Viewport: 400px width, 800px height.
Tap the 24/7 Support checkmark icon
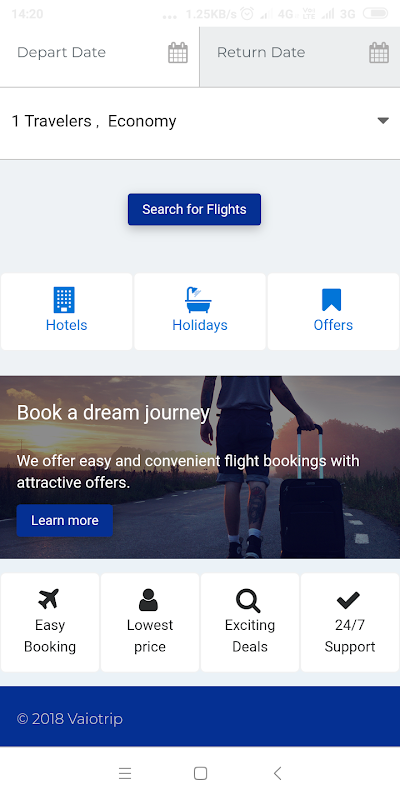[348, 600]
